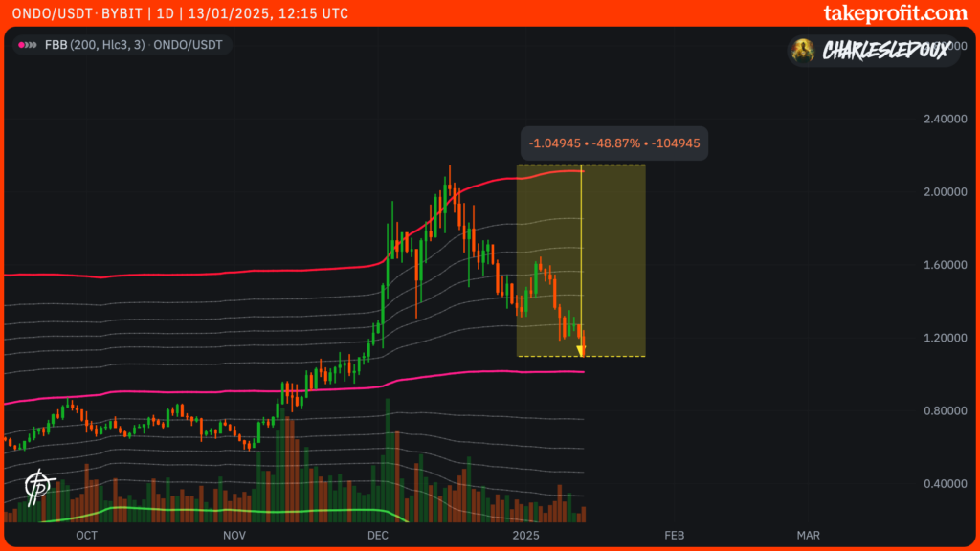Click the yellow down arrow on measurement
This screenshot has width=980, height=551.
click(x=581, y=350)
